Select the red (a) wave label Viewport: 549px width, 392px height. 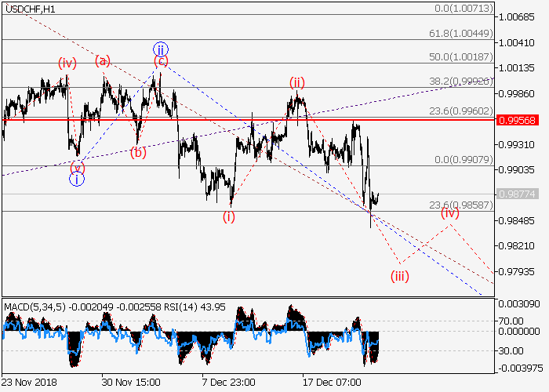click(103, 60)
